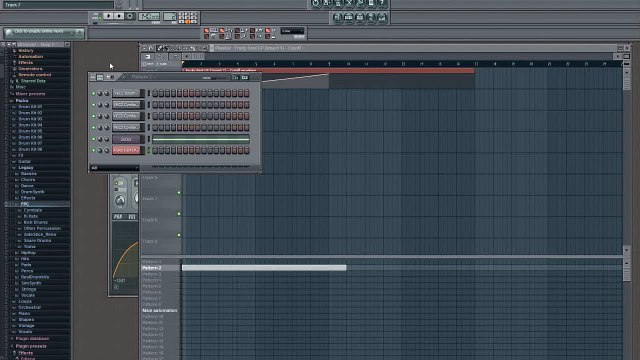640x360 pixels.
Task: Select the second playlist mode tab
Action: (162, 57)
